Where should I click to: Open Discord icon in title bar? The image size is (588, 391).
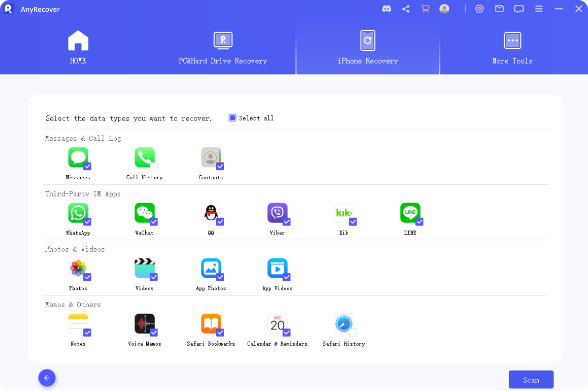click(x=387, y=9)
